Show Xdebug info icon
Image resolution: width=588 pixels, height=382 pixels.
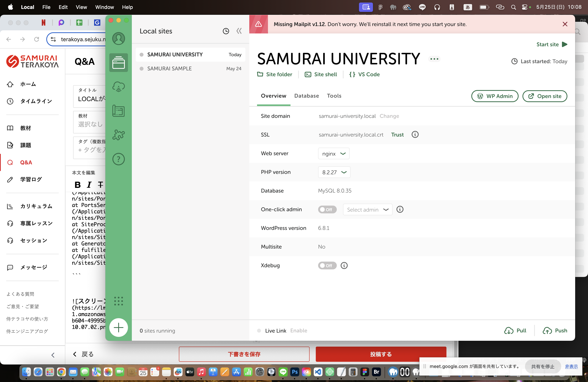point(344,266)
